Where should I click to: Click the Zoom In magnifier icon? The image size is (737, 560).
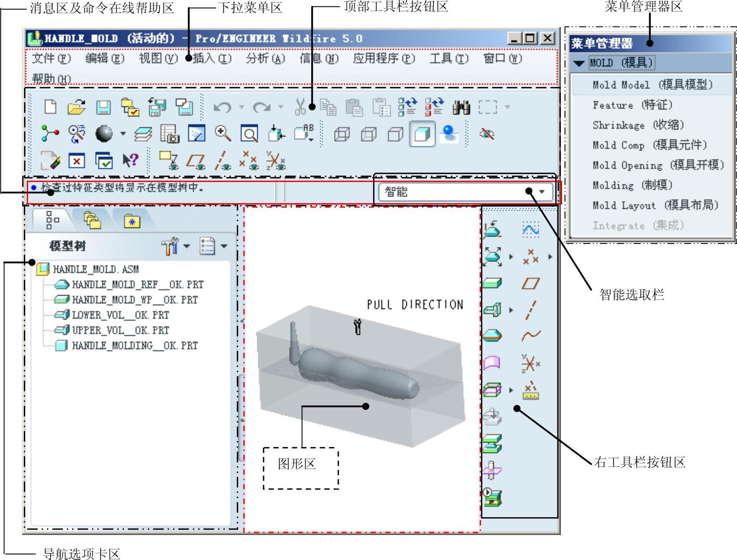[x=222, y=134]
